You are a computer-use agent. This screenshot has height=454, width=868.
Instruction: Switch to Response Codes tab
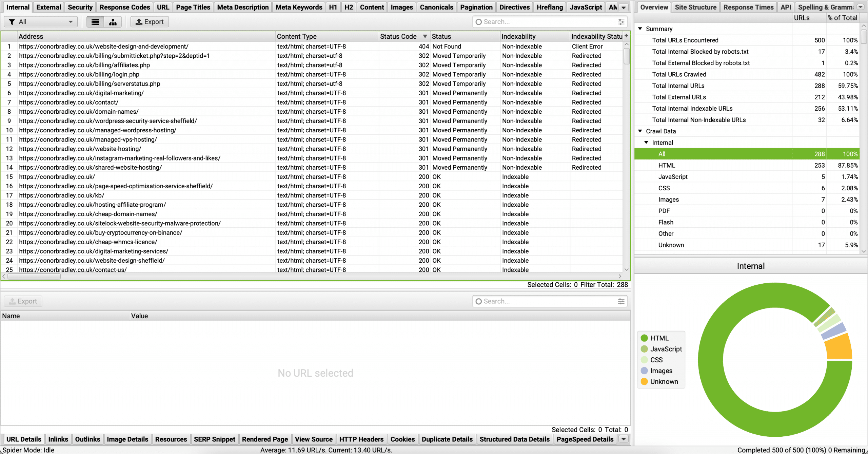pos(124,7)
